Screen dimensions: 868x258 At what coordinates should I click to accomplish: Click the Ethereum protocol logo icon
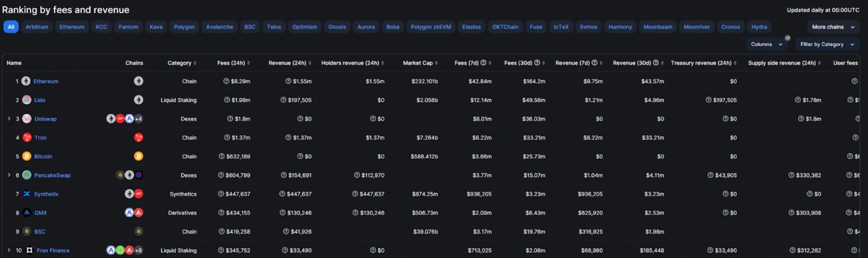point(26,81)
